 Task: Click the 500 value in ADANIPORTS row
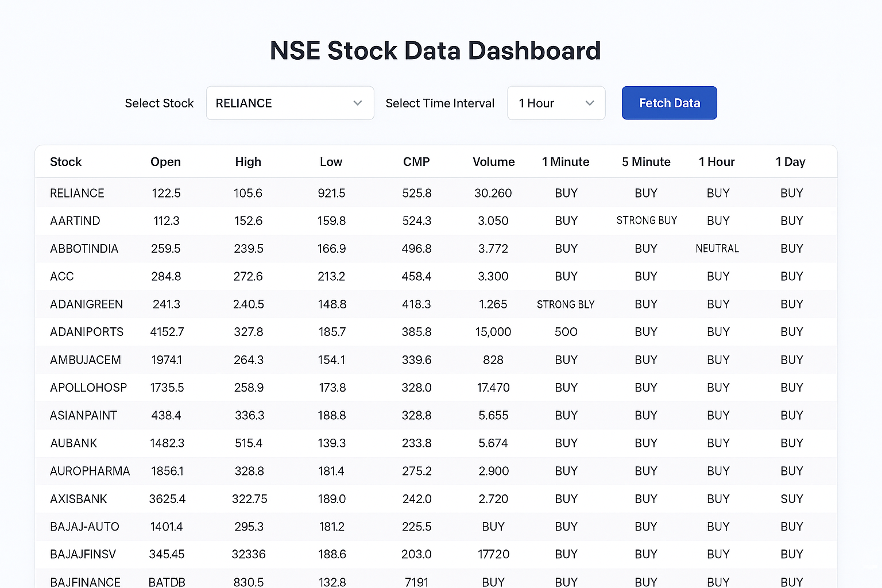tap(566, 332)
